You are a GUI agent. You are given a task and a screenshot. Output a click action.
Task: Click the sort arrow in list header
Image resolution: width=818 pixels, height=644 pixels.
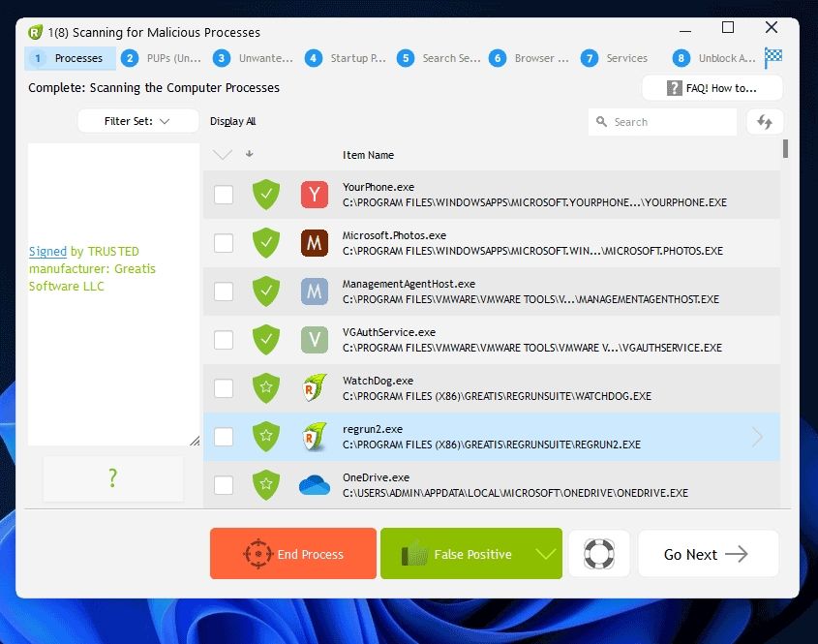[x=250, y=154]
